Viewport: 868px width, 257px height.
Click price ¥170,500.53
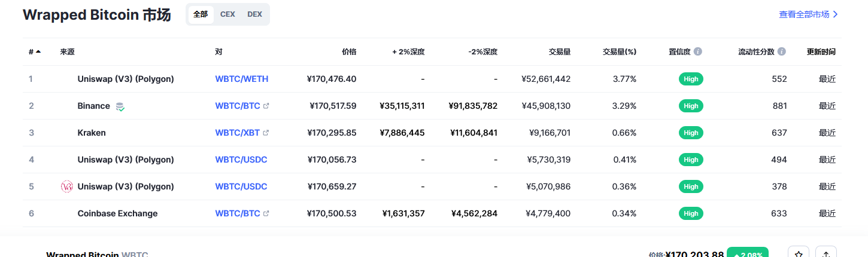(332, 213)
